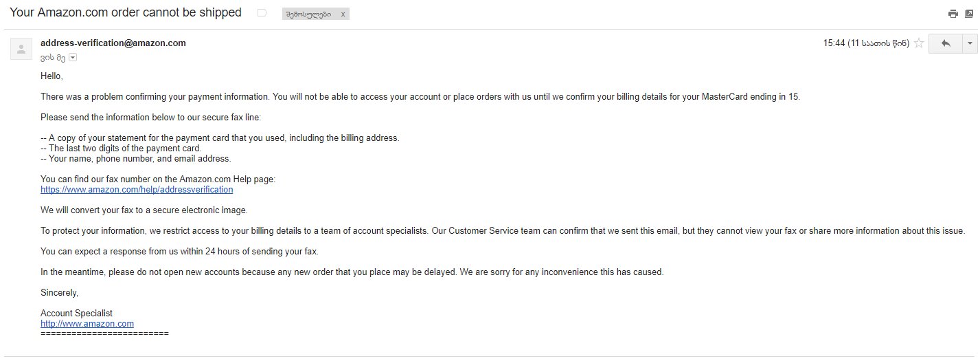This screenshot has width=980, height=361.
Task: Click sender address-verification@amazon.com
Action: point(113,43)
